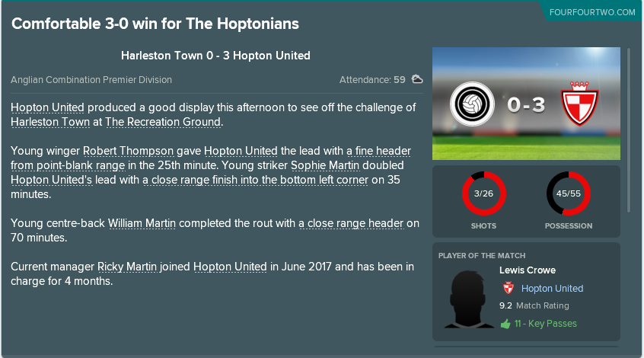This screenshot has width=644, height=358.
Task: Click the FOURFOURTWO.COM source tab
Action: (592, 12)
